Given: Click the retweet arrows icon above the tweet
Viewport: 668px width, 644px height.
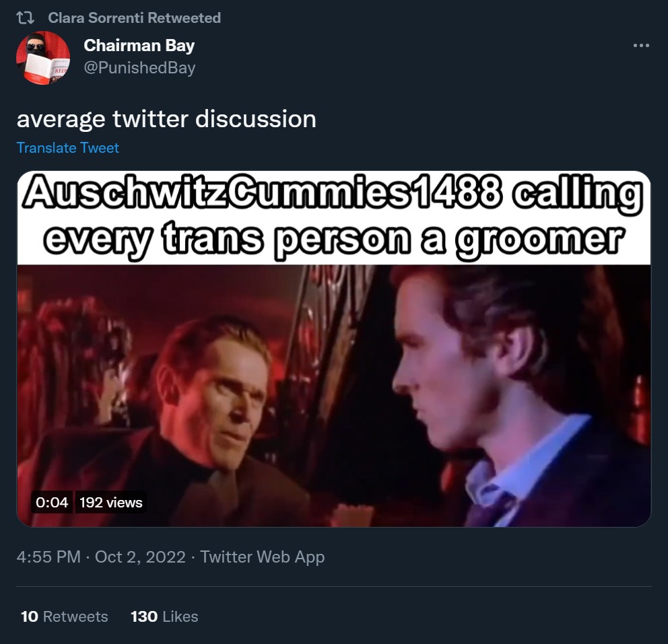Looking at the screenshot, I should point(25,18).
